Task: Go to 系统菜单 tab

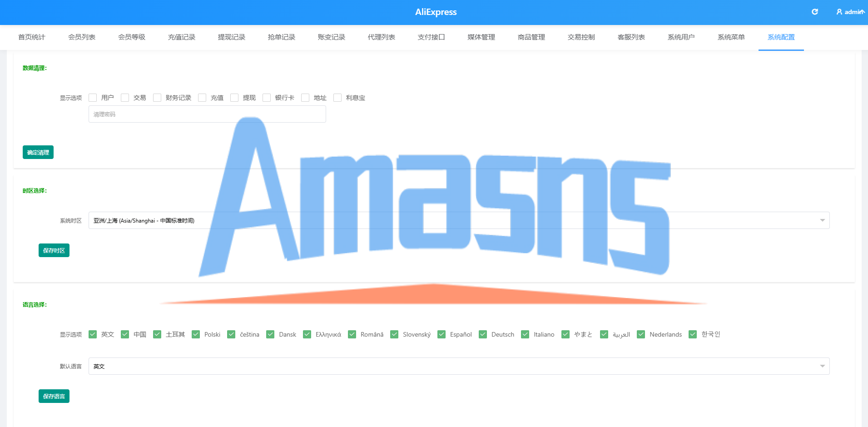Action: 731,37
